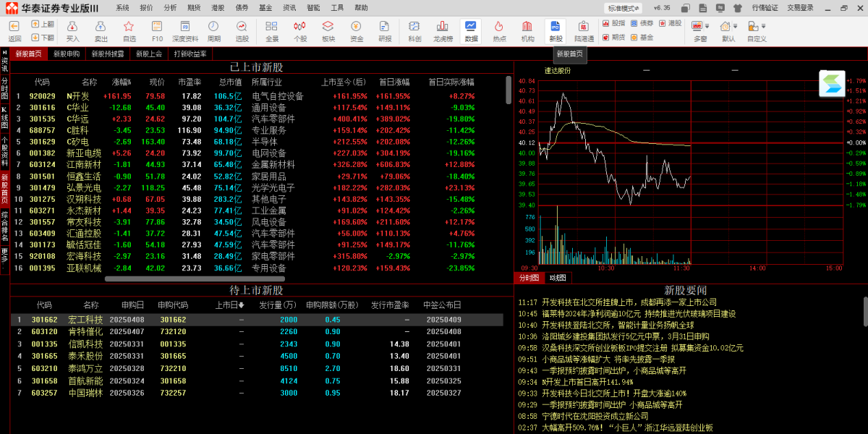The height and width of the screenshot is (434, 868).
Task: Click the 交易登录 button
Action: (x=800, y=8)
